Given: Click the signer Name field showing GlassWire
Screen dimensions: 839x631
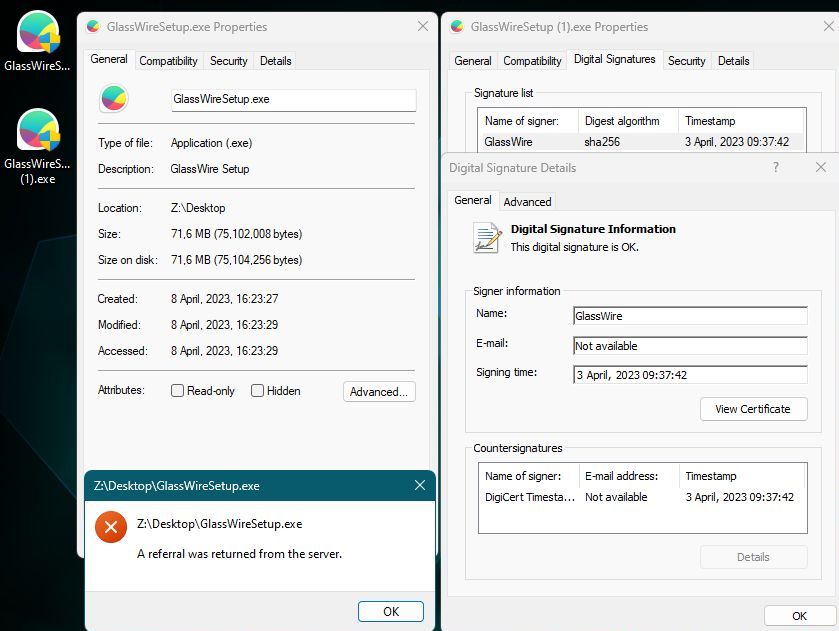Looking at the screenshot, I should point(690,316).
